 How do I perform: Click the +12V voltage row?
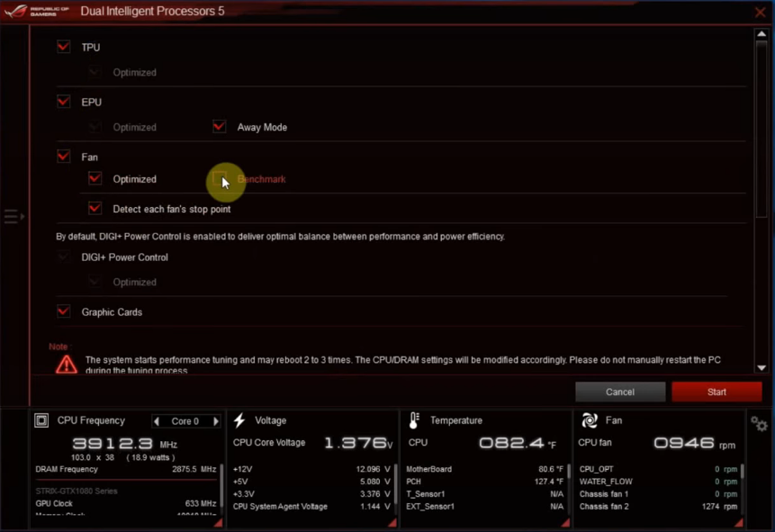click(311, 469)
